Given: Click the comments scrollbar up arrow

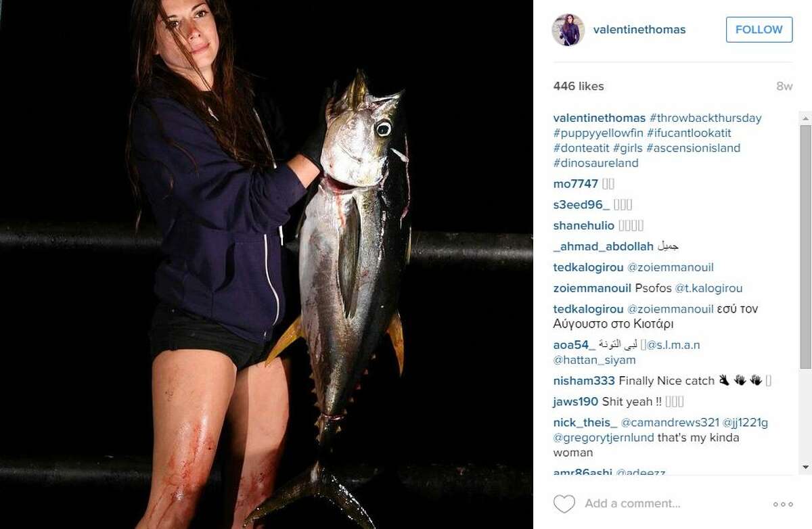Looking at the screenshot, I should (x=805, y=118).
